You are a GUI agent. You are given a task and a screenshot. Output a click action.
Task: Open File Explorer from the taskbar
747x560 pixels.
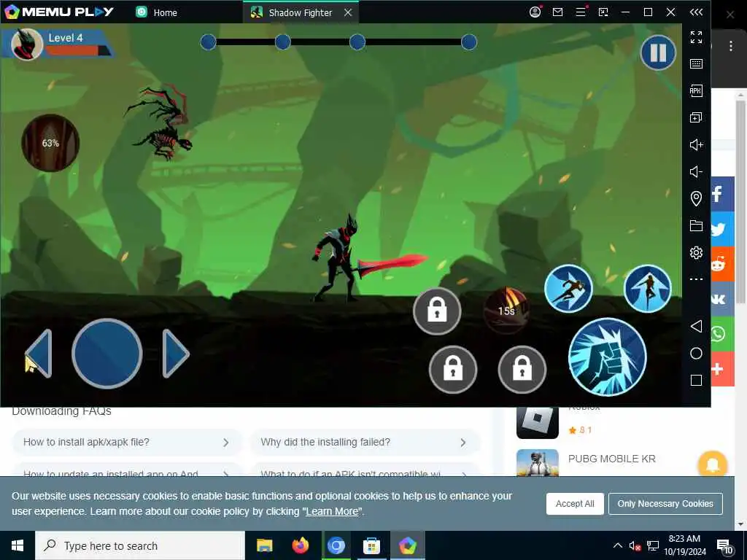264,545
